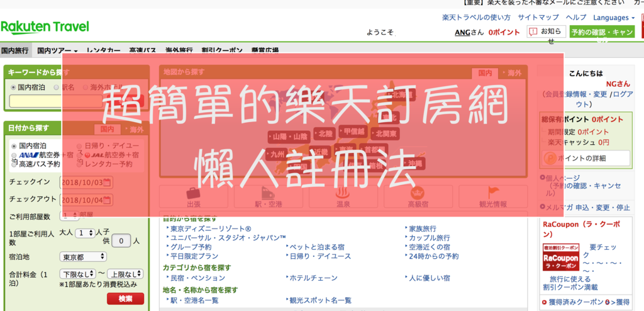Select 国内宿泊 radio in date search
The height and width of the screenshot is (311, 644).
[x=14, y=146]
